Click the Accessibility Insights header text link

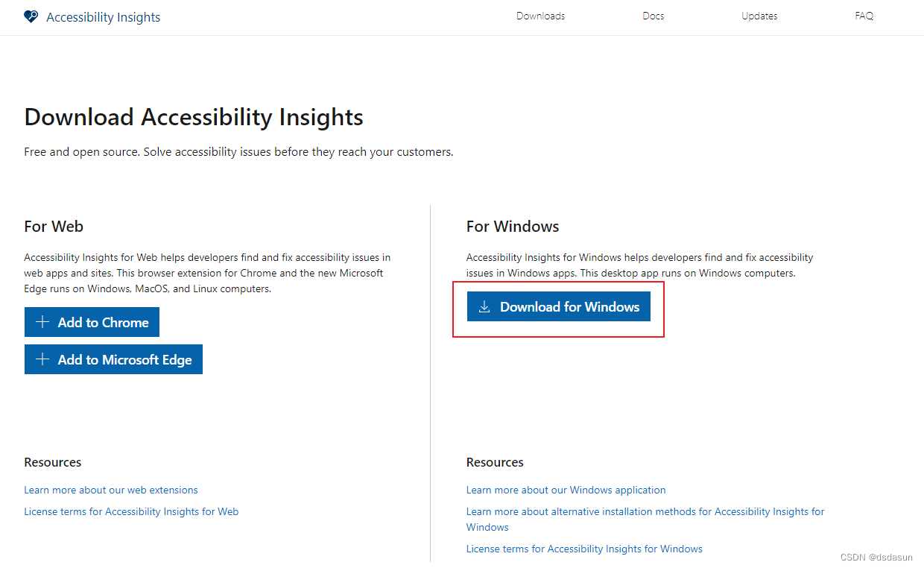coord(103,16)
